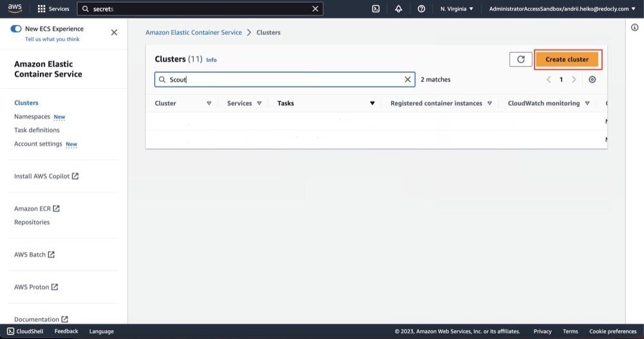Click the Info link beside Clusters

(211, 60)
